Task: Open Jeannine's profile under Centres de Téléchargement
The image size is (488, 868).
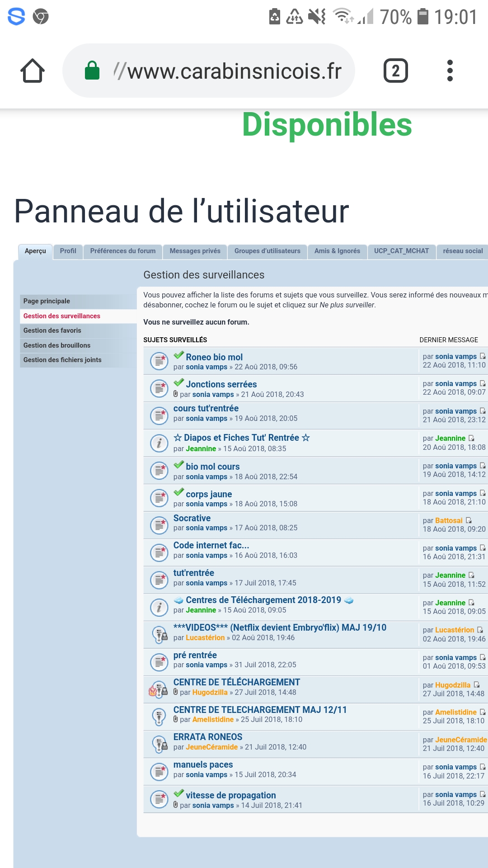Action: click(201, 610)
